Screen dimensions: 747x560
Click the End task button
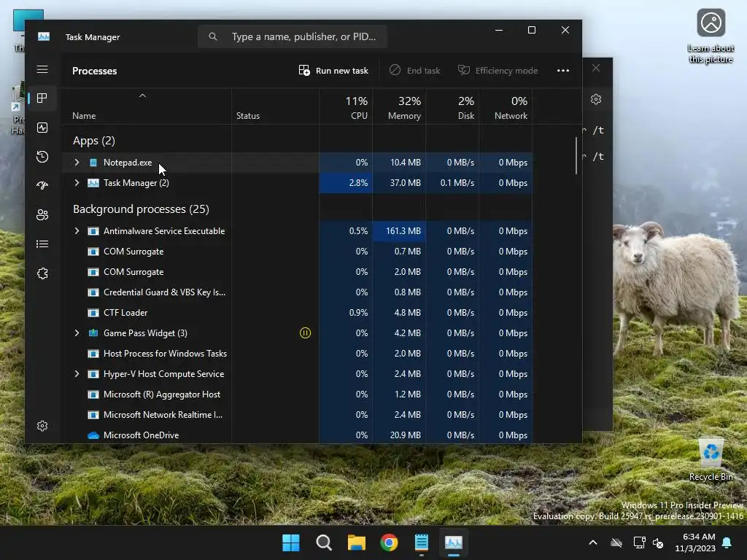pos(414,71)
